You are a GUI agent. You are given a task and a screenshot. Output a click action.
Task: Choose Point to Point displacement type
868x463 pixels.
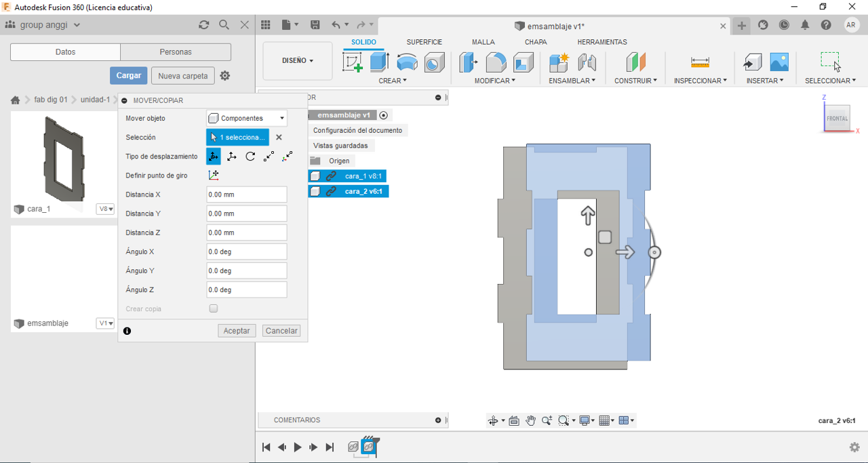(x=269, y=157)
